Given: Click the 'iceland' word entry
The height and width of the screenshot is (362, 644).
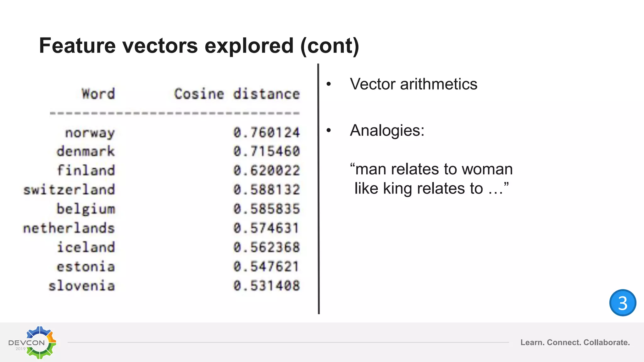Looking at the screenshot, I should pyautogui.click(x=86, y=247).
